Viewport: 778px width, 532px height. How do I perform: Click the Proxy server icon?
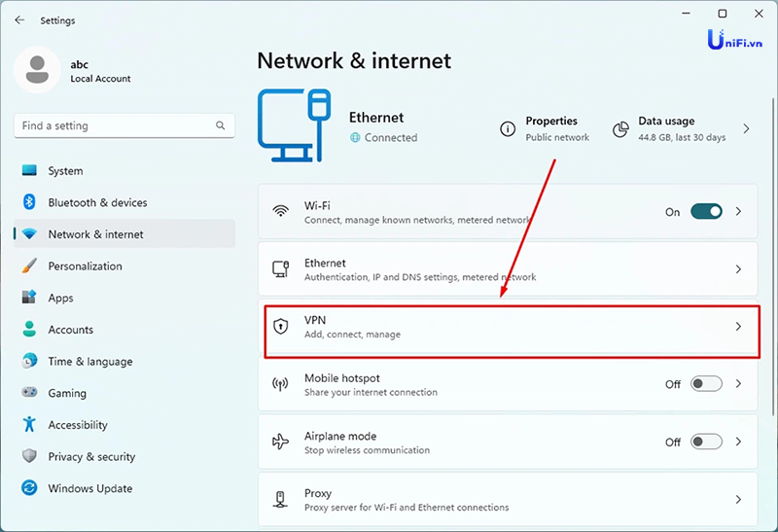pyautogui.click(x=280, y=499)
